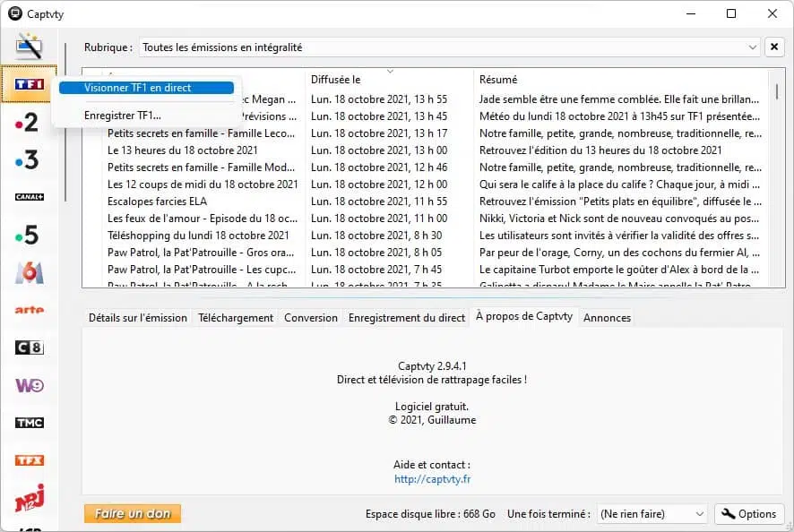The height and width of the screenshot is (532, 794).
Task: Switch to À propos de Captvty tab
Action: click(x=524, y=316)
